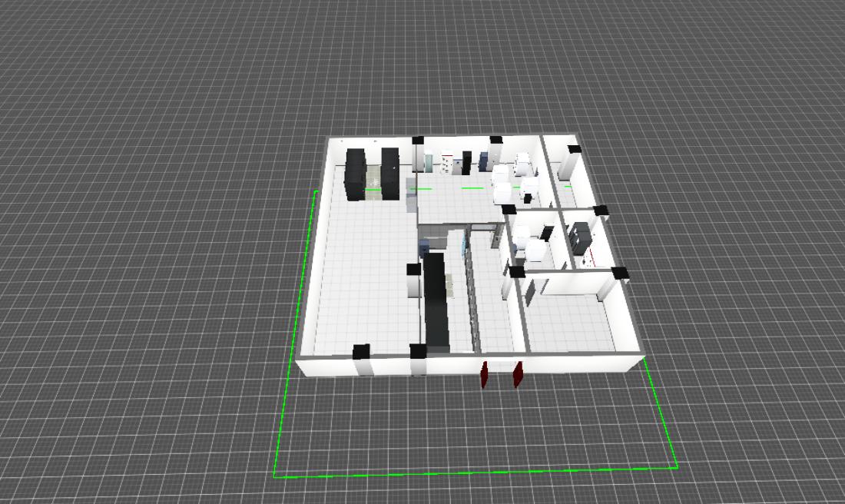Select the left black server rack in top-left room
This screenshot has height=504, width=845.
click(355, 174)
